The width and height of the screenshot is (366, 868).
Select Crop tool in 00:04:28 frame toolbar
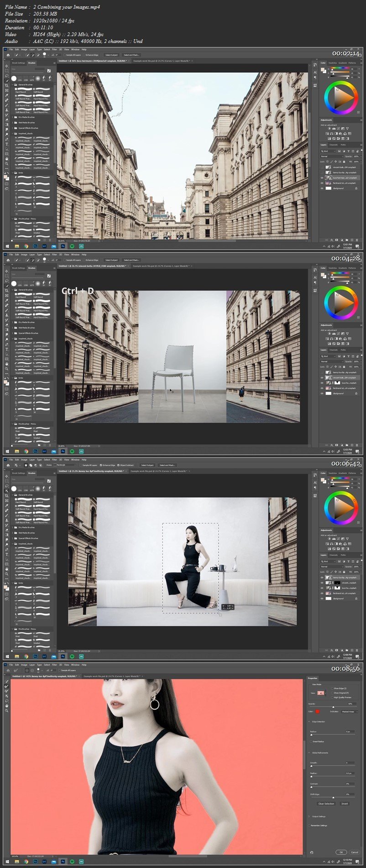(7, 291)
